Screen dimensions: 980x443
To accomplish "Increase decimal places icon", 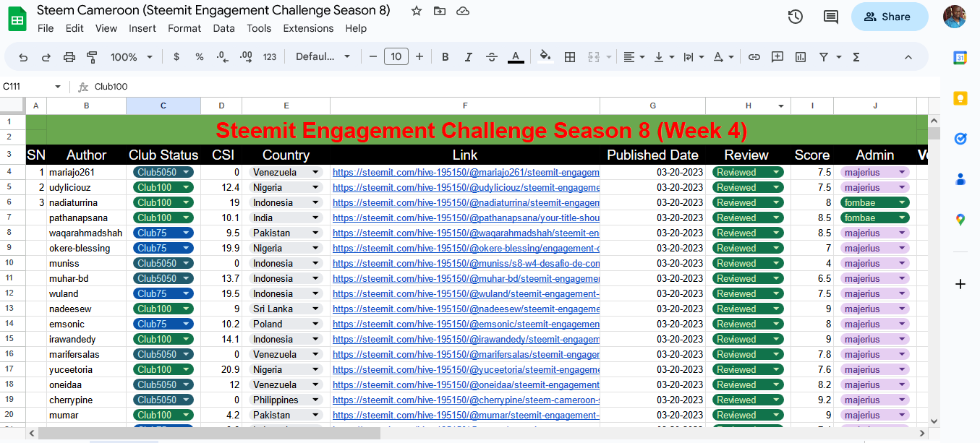I will point(246,57).
